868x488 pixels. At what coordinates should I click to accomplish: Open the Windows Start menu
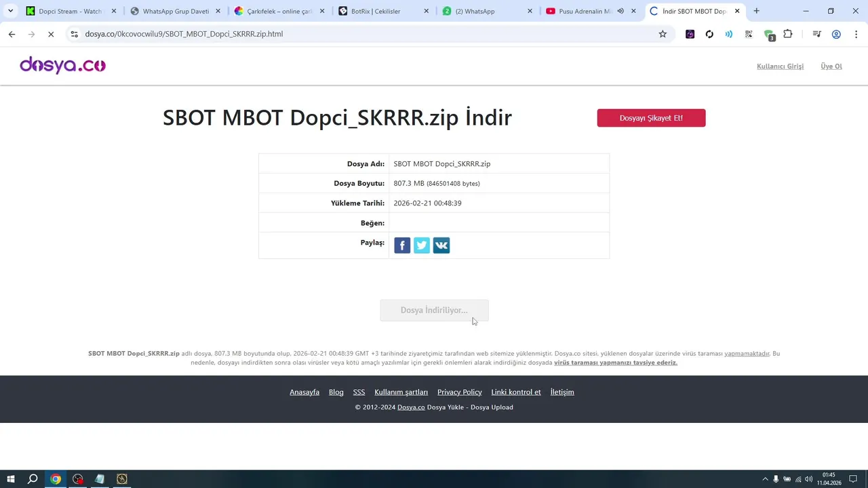(11, 479)
